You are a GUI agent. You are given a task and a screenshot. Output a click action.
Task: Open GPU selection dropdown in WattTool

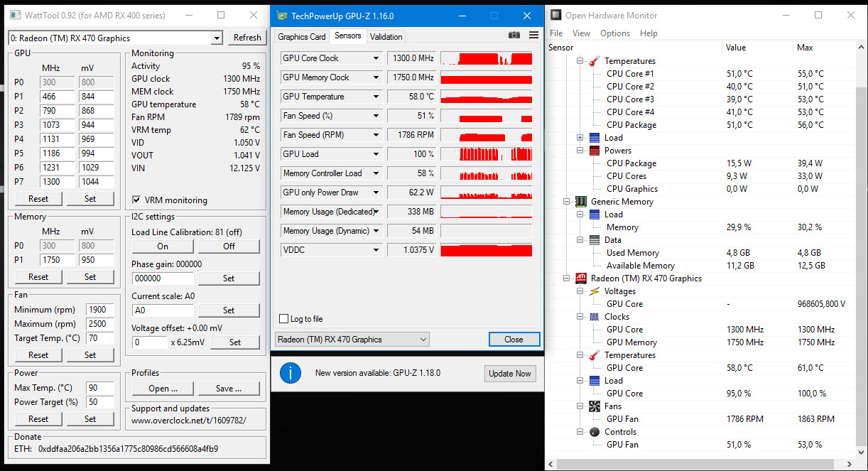217,38
